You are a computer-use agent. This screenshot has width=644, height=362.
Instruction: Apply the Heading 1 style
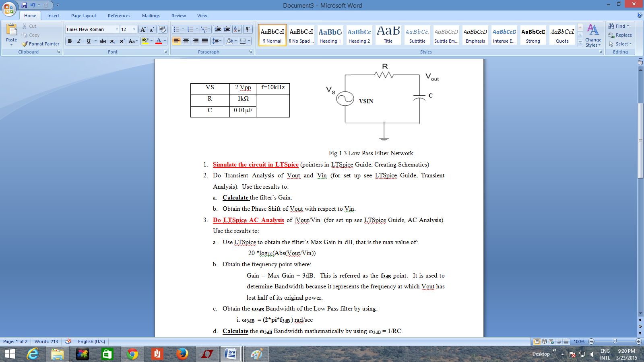[x=330, y=35]
